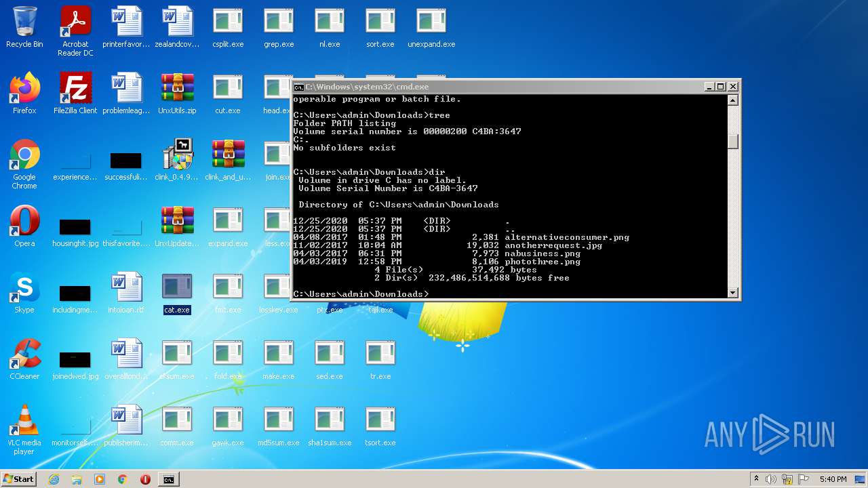Select the publisherim Word document icon
Viewport: 868px width, 488px height.
(126, 426)
